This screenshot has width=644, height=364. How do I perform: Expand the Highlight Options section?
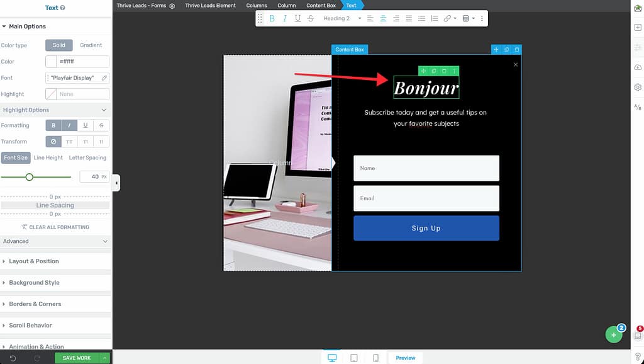tap(55, 110)
